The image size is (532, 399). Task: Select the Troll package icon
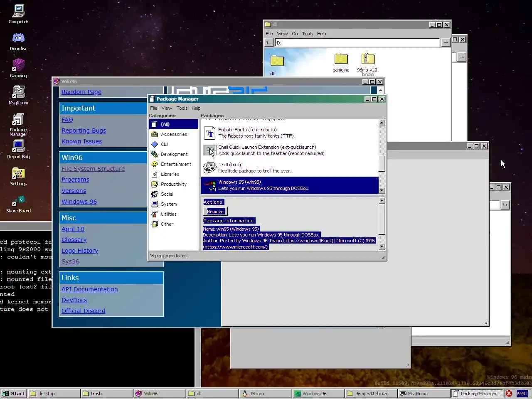[210, 168]
